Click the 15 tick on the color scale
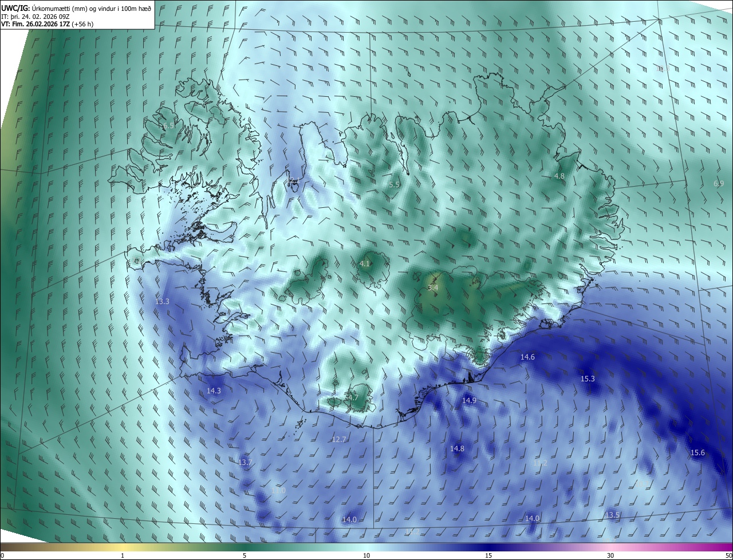Image resolution: width=733 pixels, height=560 pixels. [488, 555]
